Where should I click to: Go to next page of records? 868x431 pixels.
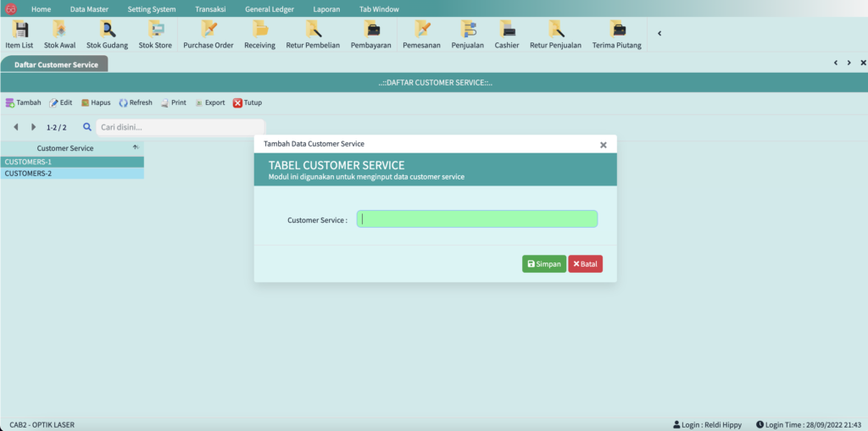(x=34, y=127)
